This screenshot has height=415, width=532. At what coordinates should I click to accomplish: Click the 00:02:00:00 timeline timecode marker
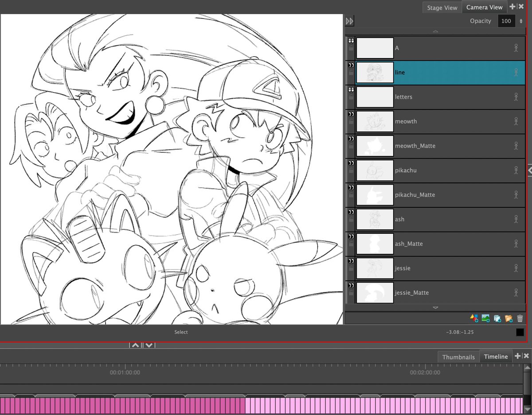click(425, 372)
